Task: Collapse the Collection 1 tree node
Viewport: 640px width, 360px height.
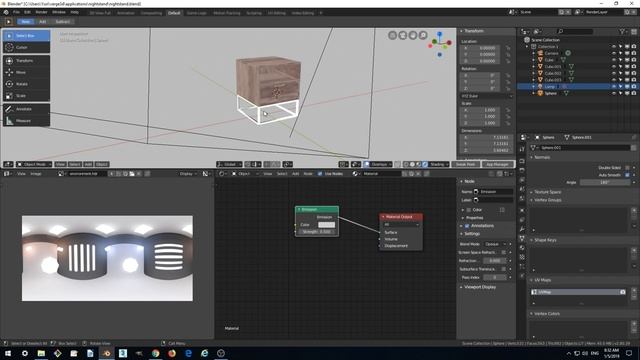Action: click(x=527, y=47)
